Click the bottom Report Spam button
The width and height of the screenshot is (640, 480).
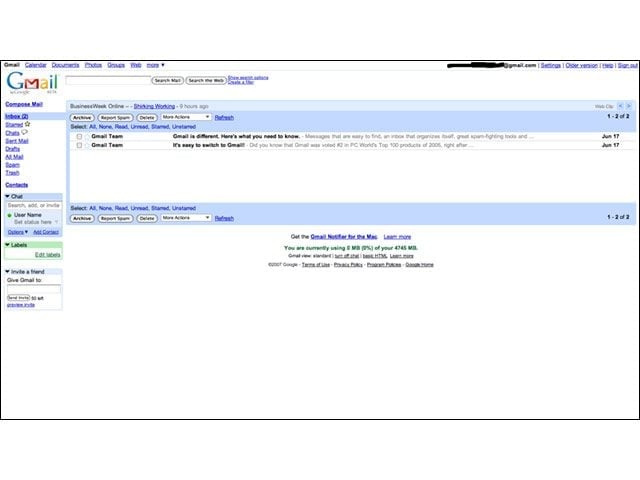click(x=116, y=218)
